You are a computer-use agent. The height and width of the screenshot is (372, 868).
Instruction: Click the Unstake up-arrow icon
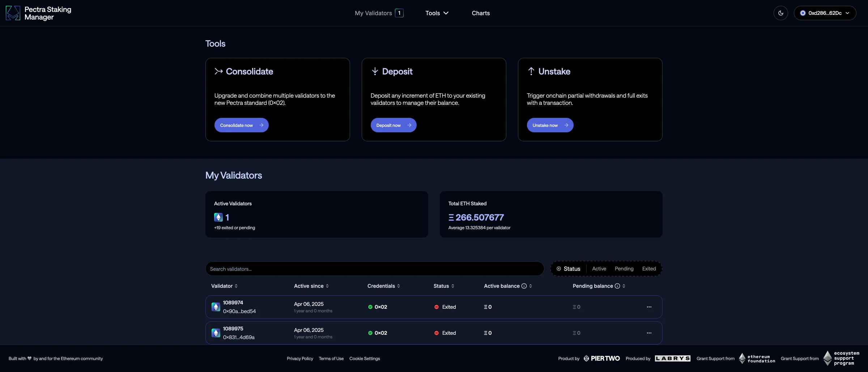point(531,71)
